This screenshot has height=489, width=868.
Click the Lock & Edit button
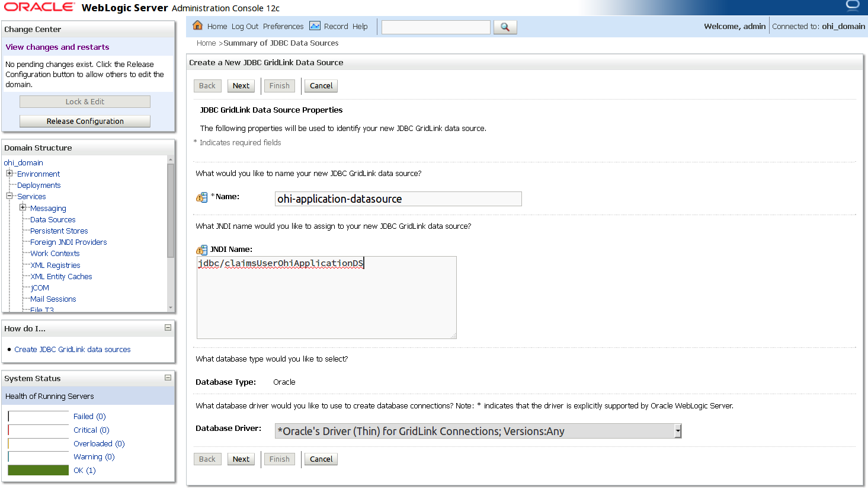[x=85, y=102]
